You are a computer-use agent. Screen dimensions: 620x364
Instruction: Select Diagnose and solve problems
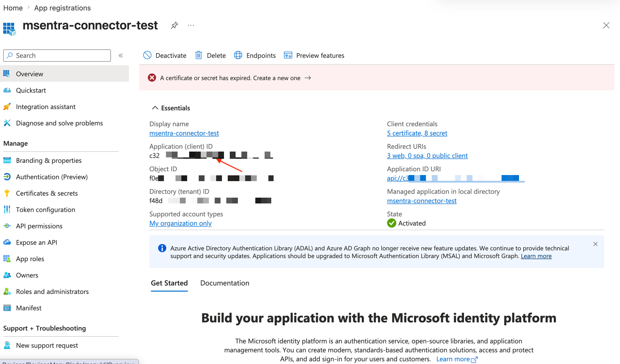(x=59, y=123)
